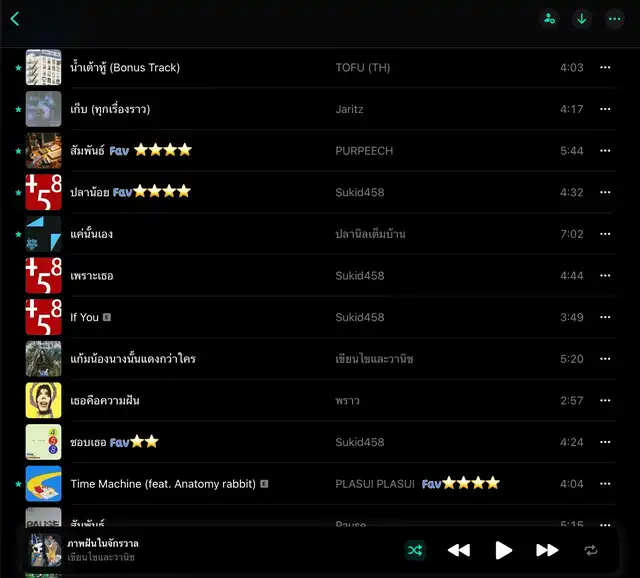The height and width of the screenshot is (578, 640).
Task: Click the yellow album art thumbnail
Action: tap(43, 400)
